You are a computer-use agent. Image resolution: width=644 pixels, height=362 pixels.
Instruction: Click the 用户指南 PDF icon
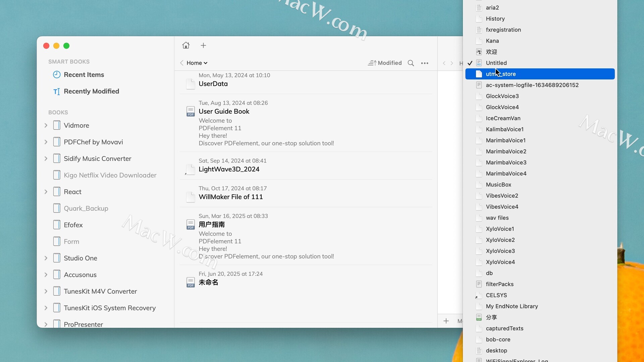(x=191, y=225)
